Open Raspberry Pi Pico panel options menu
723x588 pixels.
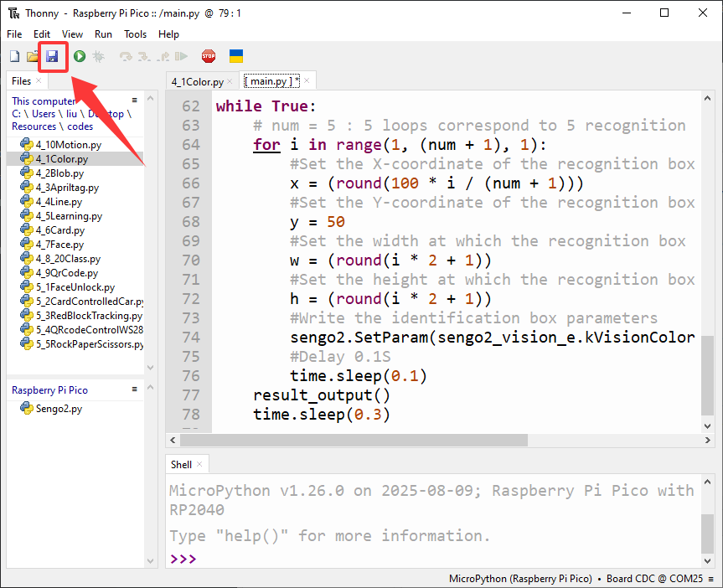click(x=135, y=389)
